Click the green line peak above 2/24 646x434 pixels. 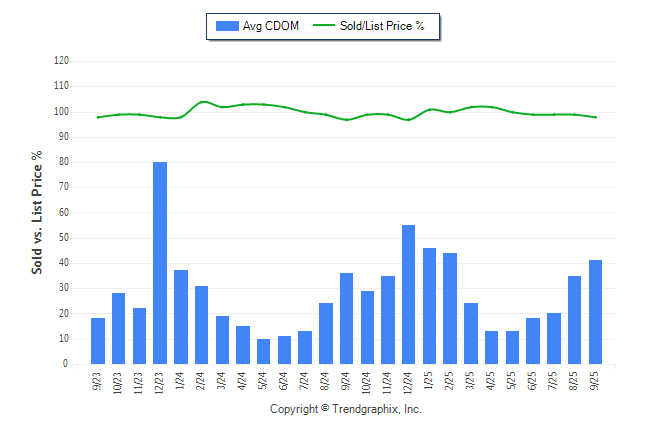[x=202, y=102]
